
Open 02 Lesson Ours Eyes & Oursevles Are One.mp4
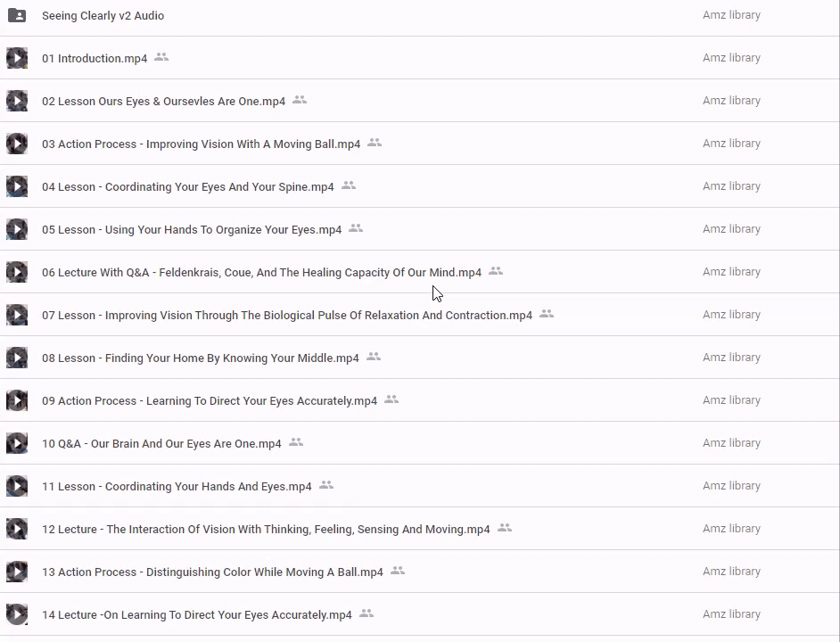point(163,102)
